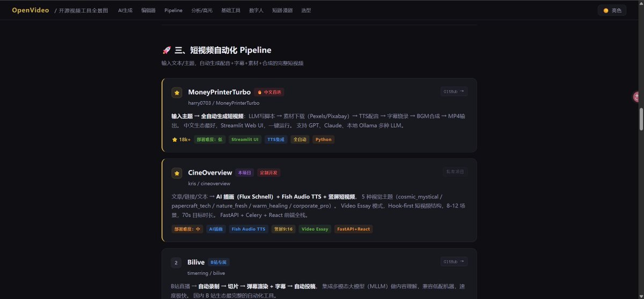Open the 短剧·漫剧 navigation item

coord(282,10)
